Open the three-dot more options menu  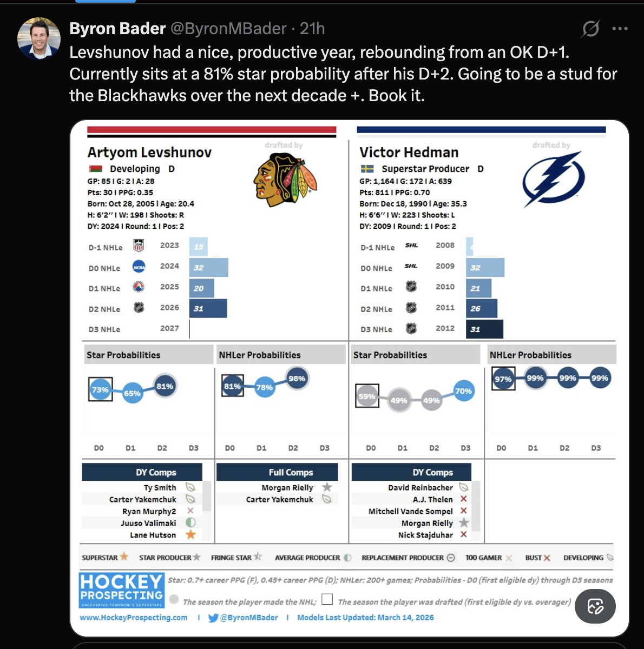[620, 29]
